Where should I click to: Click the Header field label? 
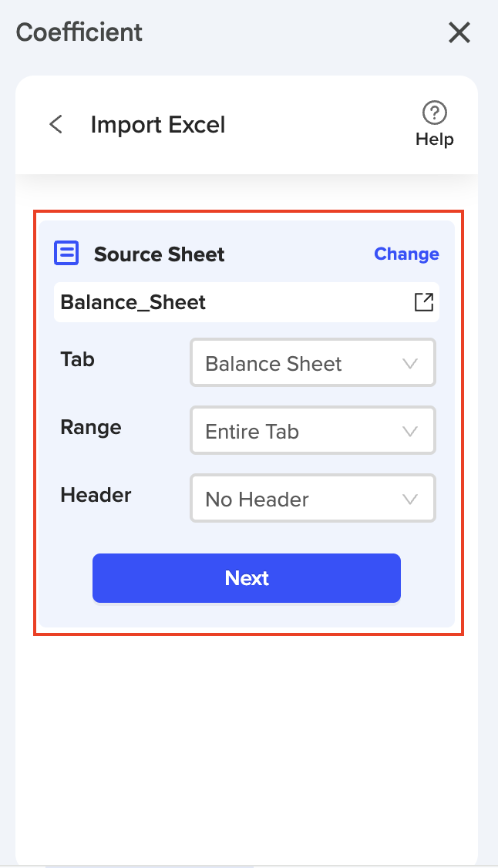96,495
